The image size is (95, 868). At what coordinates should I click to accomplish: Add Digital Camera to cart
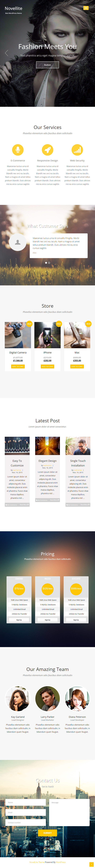tap(18, 366)
